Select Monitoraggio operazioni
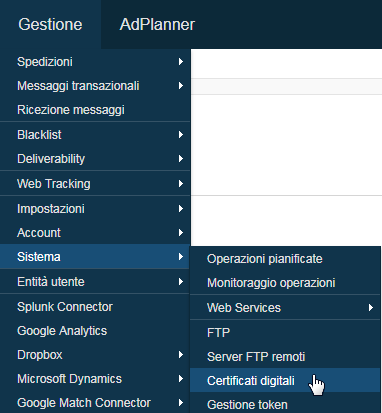The height and width of the screenshot is (413, 382). click(x=285, y=283)
